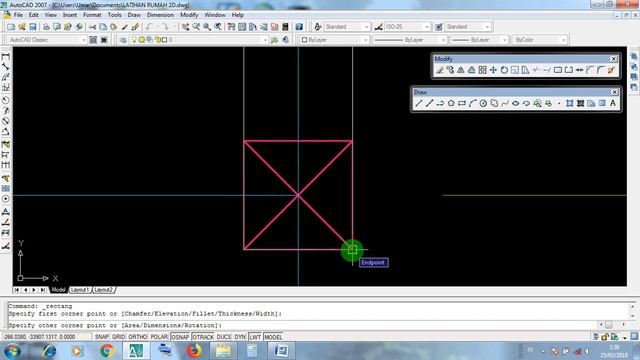Toggle ORTHO mode in status bar
Image resolution: width=640 pixels, height=360 pixels.
click(x=138, y=337)
